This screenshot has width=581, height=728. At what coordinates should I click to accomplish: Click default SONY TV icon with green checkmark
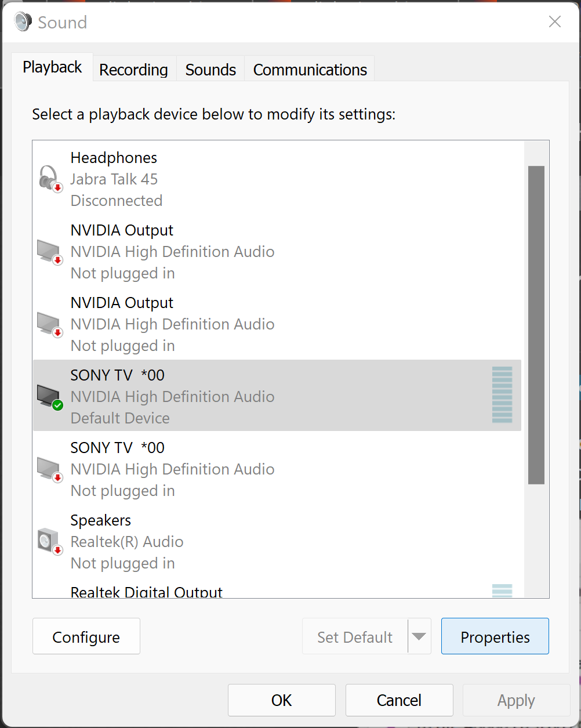click(x=50, y=397)
